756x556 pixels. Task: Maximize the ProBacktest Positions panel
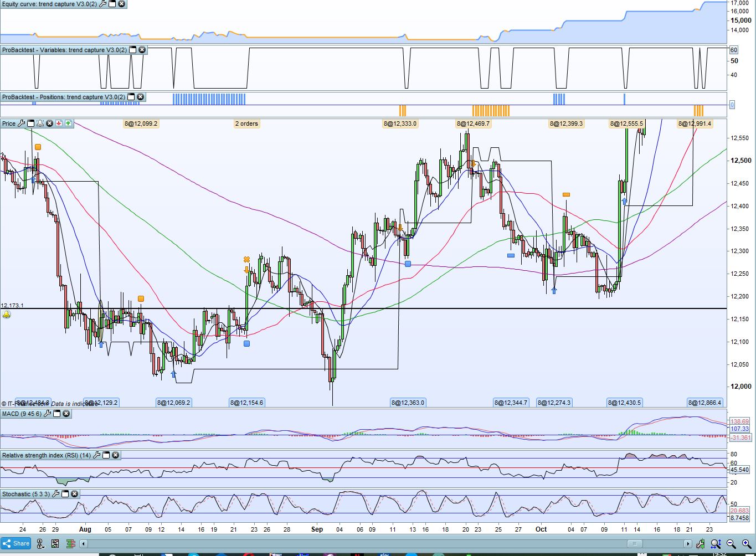click(x=131, y=97)
